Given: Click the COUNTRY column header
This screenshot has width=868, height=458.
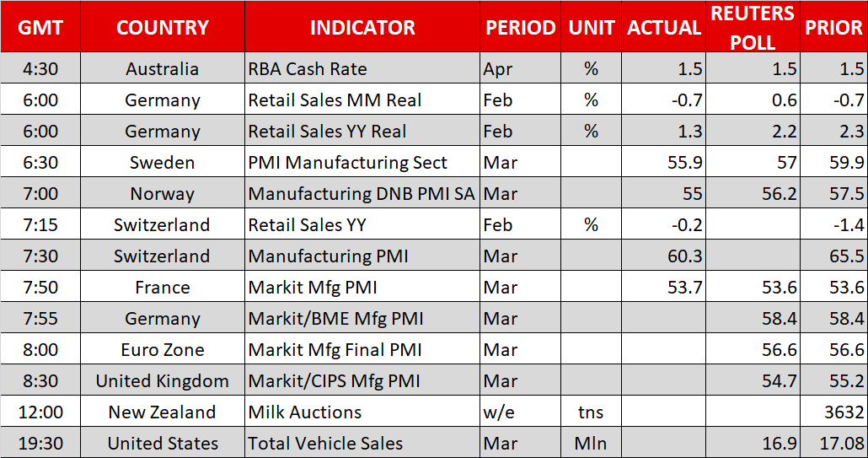Looking at the screenshot, I should click(163, 27).
